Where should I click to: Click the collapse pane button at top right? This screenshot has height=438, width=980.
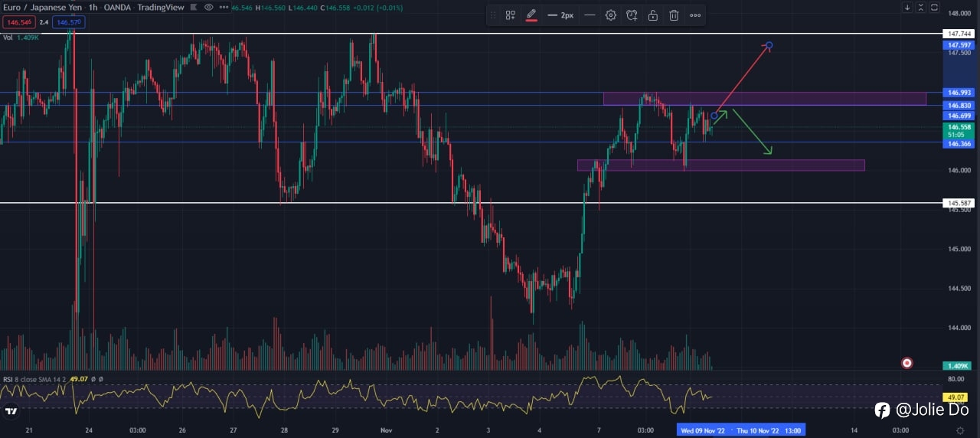pyautogui.click(x=921, y=7)
